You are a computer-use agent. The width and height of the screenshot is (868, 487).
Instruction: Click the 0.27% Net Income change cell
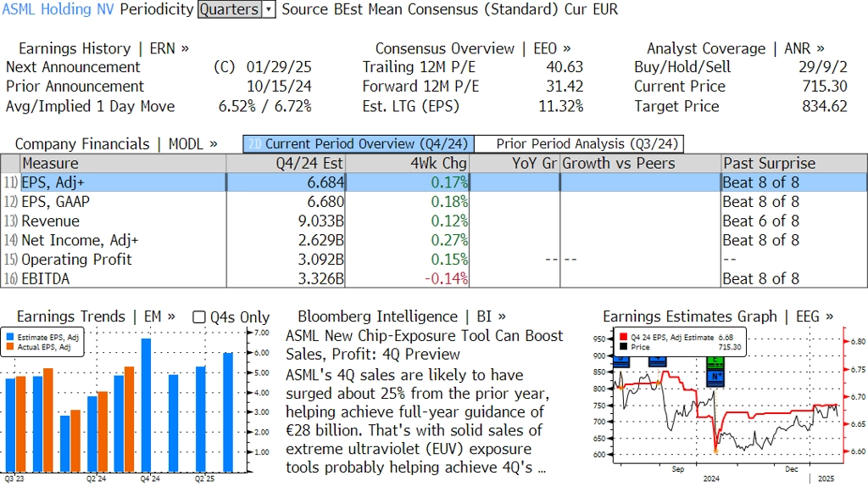tap(449, 240)
